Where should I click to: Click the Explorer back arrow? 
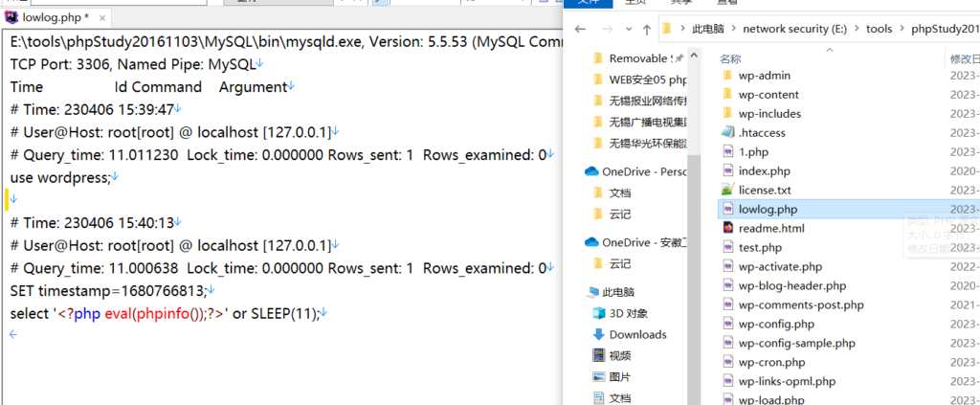[580, 30]
